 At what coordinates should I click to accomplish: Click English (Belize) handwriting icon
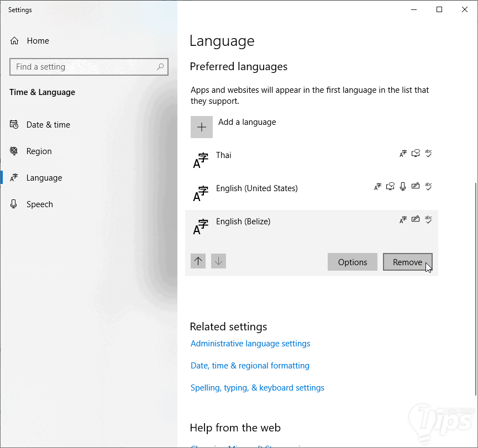click(x=416, y=219)
